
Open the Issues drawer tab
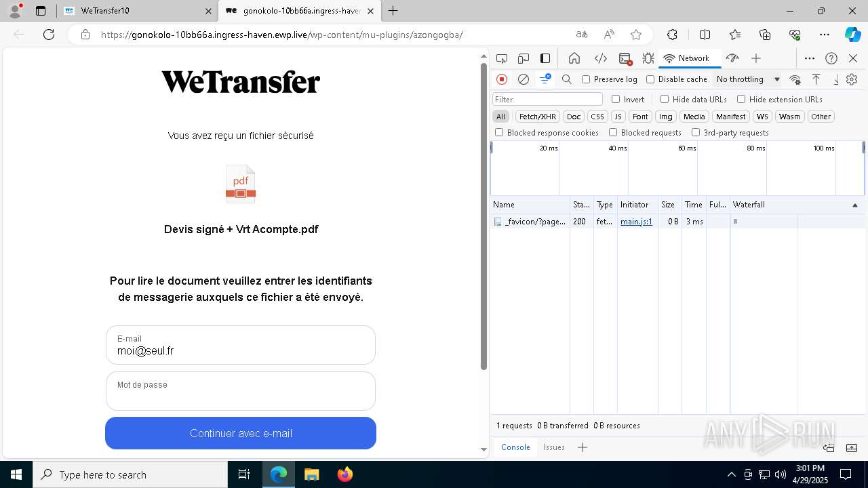point(554,447)
